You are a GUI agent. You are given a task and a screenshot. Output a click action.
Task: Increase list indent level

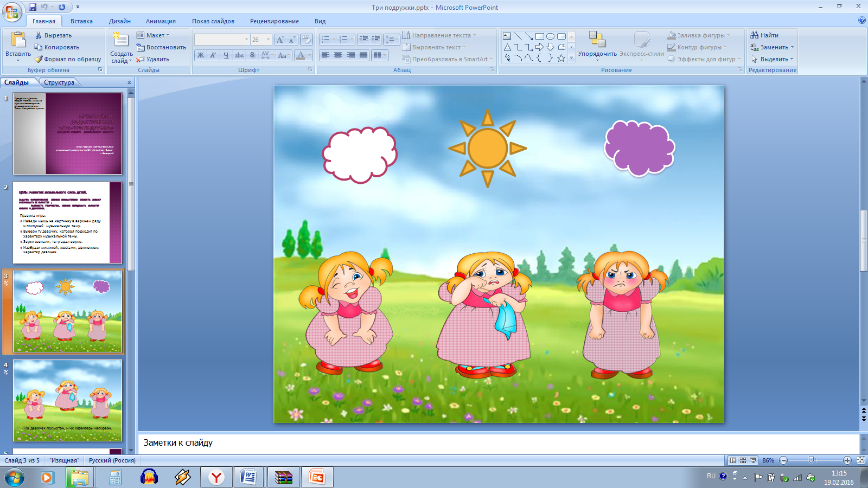click(376, 40)
